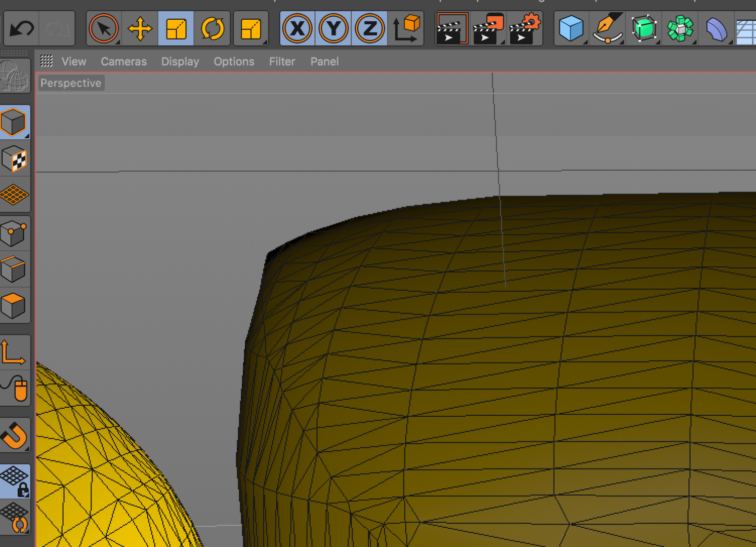The height and width of the screenshot is (547, 756).
Task: Toggle the X axis lock
Action: coord(298,28)
